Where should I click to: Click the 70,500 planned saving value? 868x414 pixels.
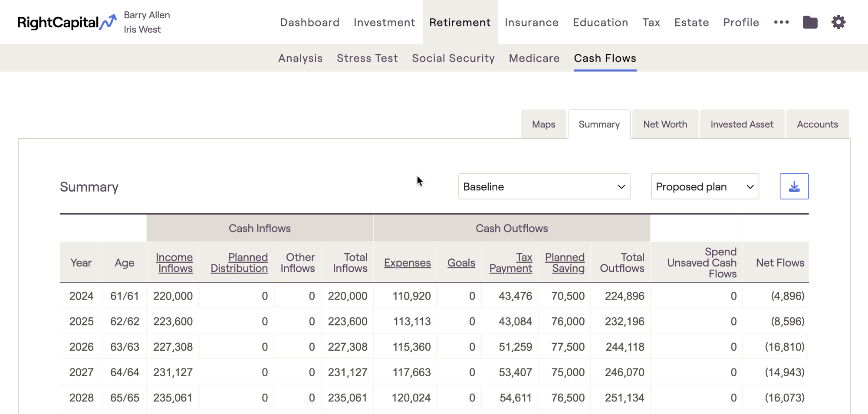tap(568, 296)
